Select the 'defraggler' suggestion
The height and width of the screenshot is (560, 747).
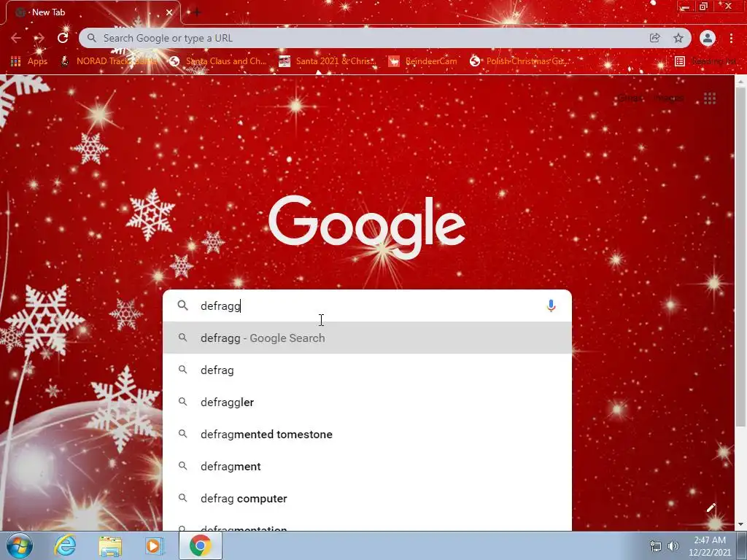(367, 402)
